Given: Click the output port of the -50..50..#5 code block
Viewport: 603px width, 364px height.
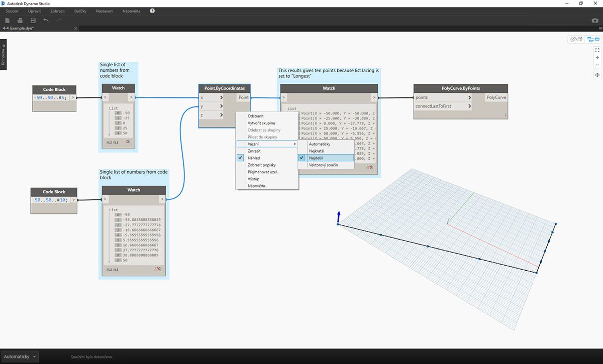Looking at the screenshot, I should click(73, 98).
